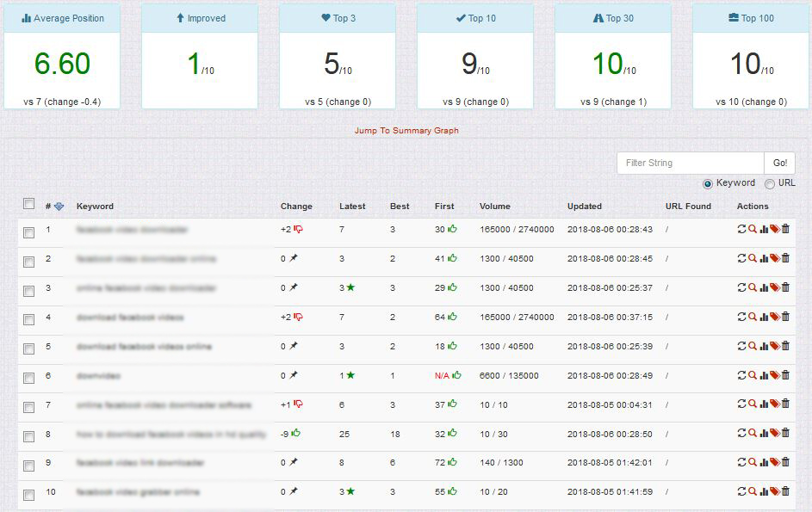This screenshot has height=512, width=812.
Task: Select the checkbox for keyword row 8
Action: pos(28,436)
